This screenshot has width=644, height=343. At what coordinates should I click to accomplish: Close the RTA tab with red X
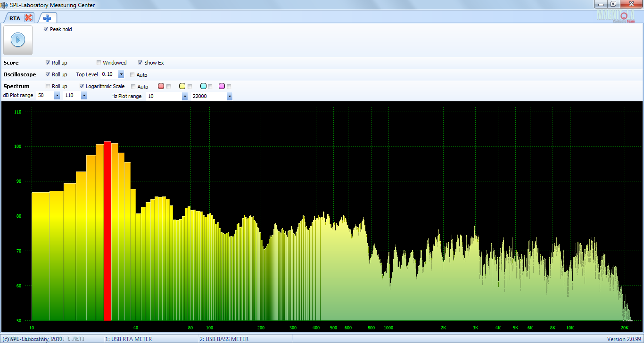[x=28, y=18]
